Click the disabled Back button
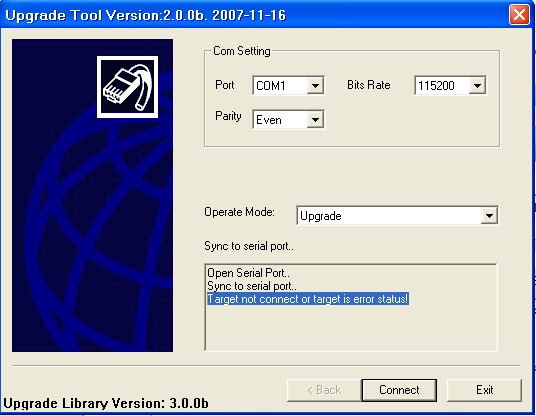 point(324,390)
